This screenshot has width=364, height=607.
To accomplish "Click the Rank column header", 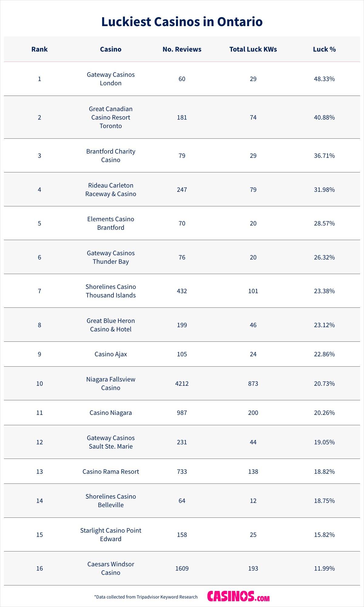I will pos(39,49).
